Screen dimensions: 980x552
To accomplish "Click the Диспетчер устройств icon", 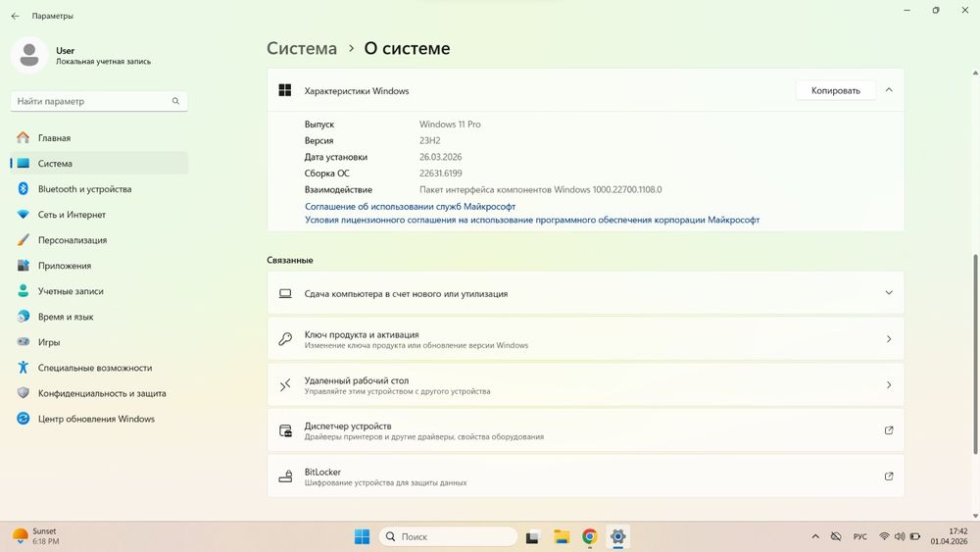I will tap(285, 430).
